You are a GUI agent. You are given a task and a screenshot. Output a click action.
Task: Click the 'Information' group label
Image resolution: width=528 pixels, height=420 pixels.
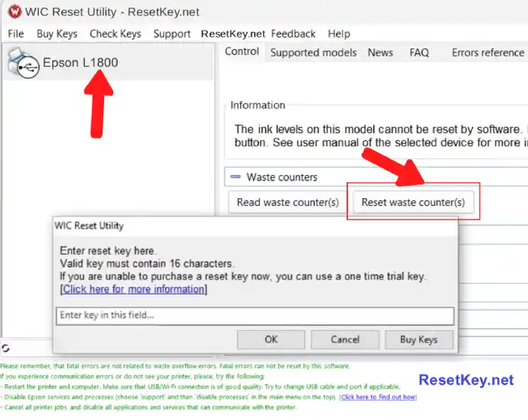point(258,105)
